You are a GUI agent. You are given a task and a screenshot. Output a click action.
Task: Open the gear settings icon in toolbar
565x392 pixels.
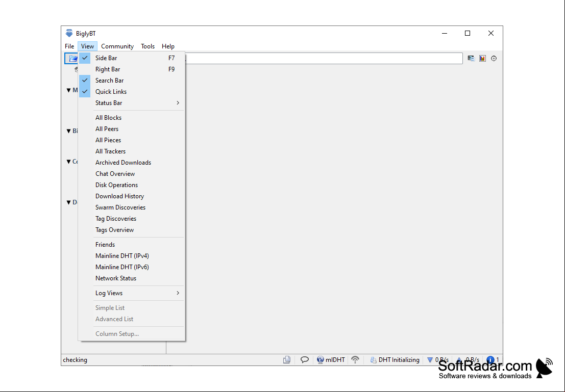click(x=494, y=58)
